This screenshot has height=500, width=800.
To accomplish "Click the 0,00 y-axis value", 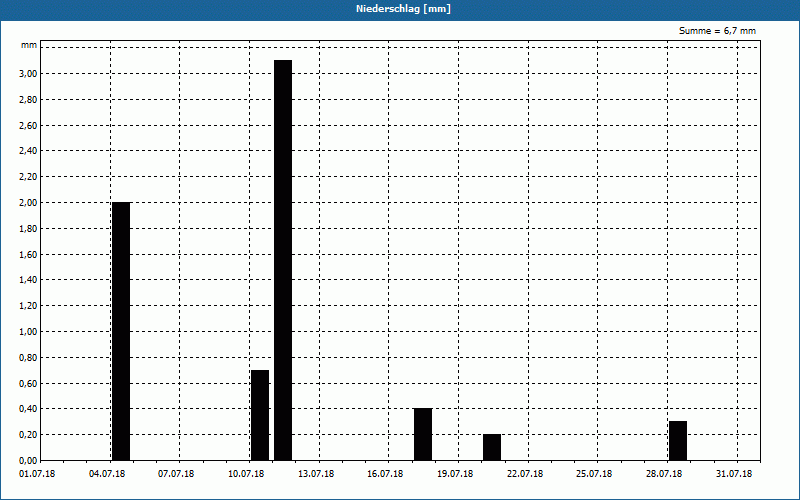I will click(x=29, y=460).
